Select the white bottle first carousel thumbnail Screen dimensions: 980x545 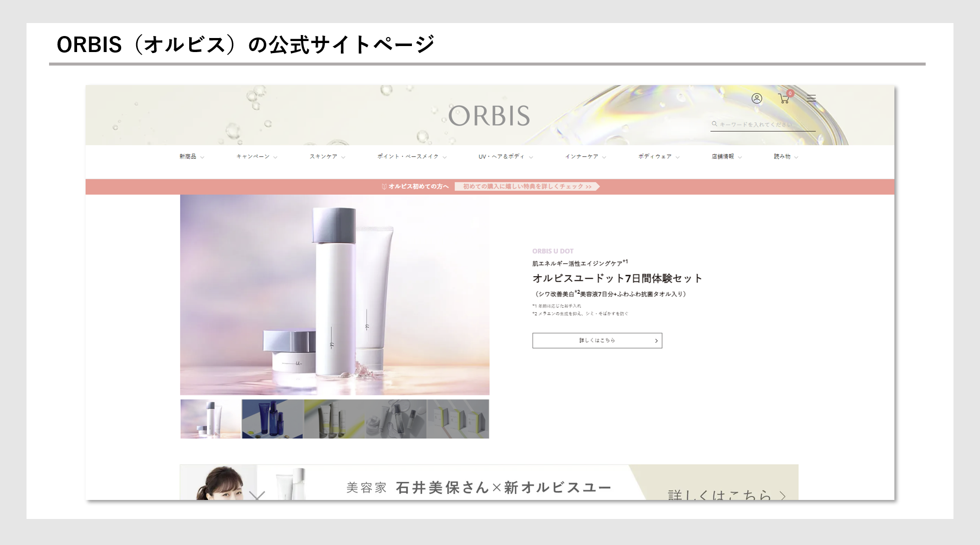point(211,419)
